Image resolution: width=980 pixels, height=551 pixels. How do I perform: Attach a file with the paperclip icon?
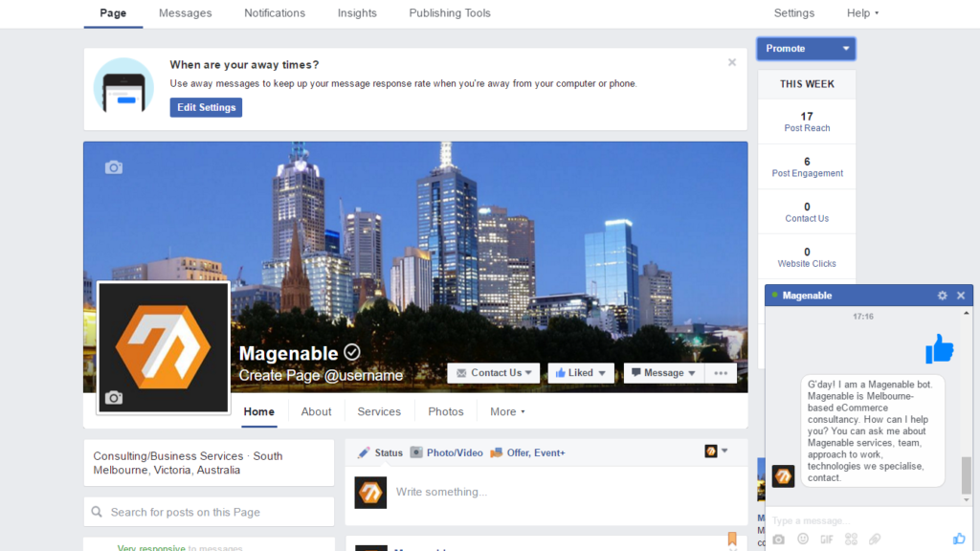875,540
